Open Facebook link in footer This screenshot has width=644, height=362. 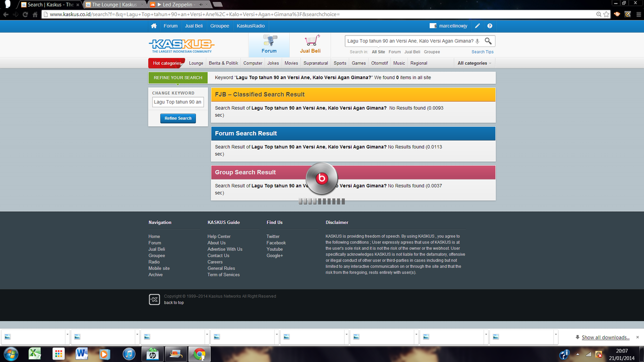pos(276,243)
